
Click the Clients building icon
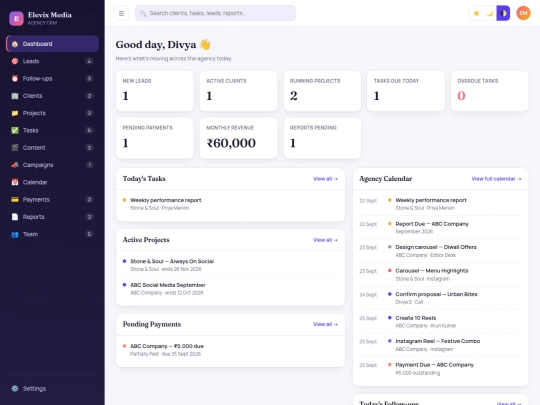15,96
